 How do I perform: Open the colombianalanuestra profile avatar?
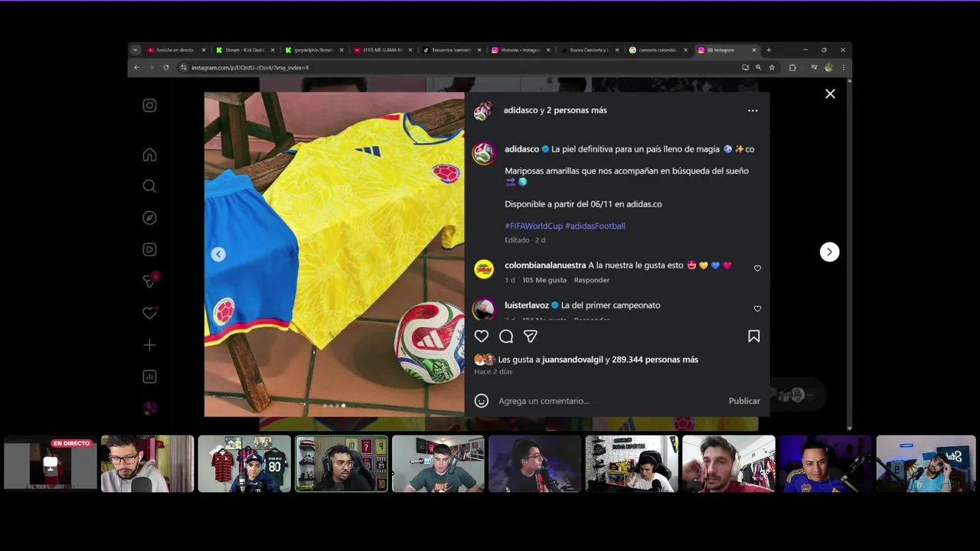coord(484,269)
